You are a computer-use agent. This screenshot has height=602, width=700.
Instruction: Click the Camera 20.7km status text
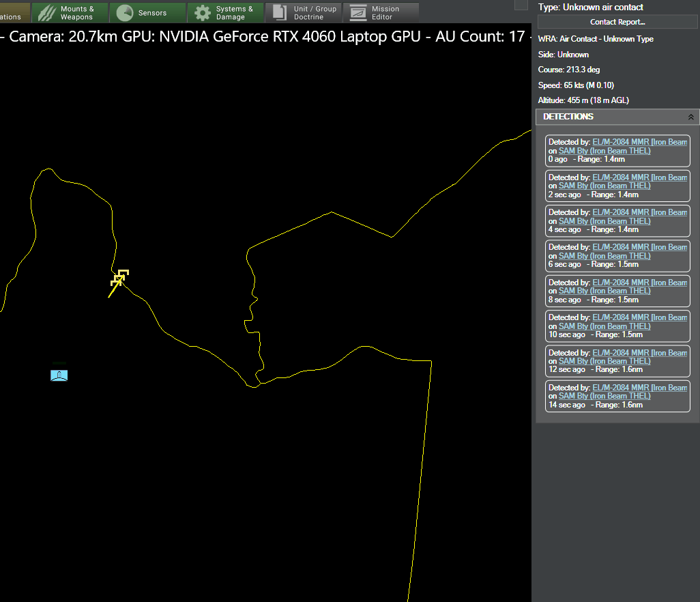coord(63,37)
